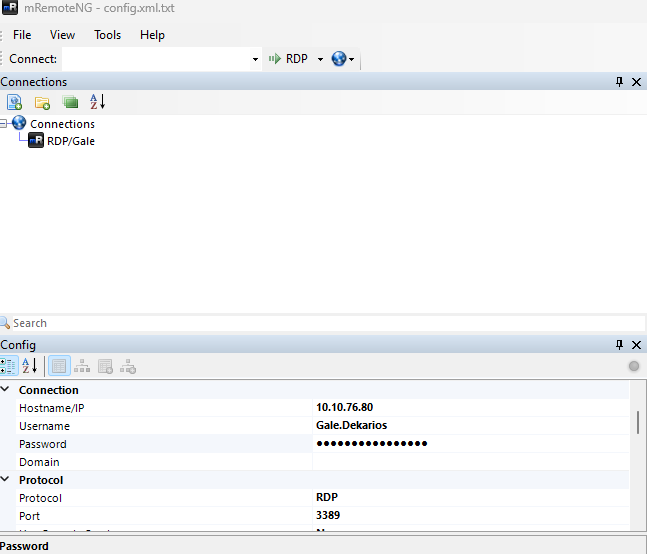The width and height of the screenshot is (647, 554).
Task: Sort connections alphabetically in the Connections panel
Action: click(x=97, y=102)
